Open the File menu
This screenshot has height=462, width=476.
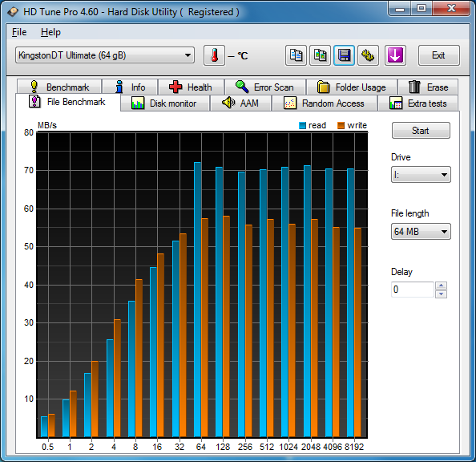[19, 32]
